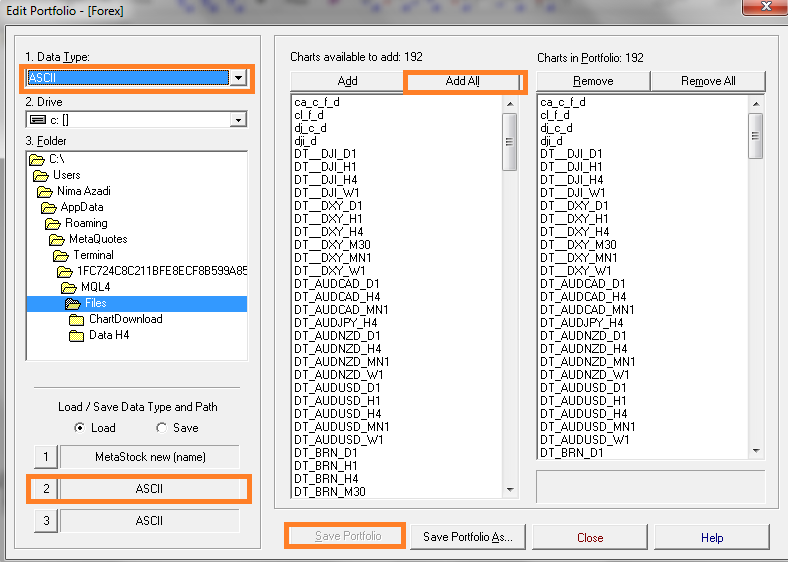Choose the Load radio button

[x=95, y=428]
